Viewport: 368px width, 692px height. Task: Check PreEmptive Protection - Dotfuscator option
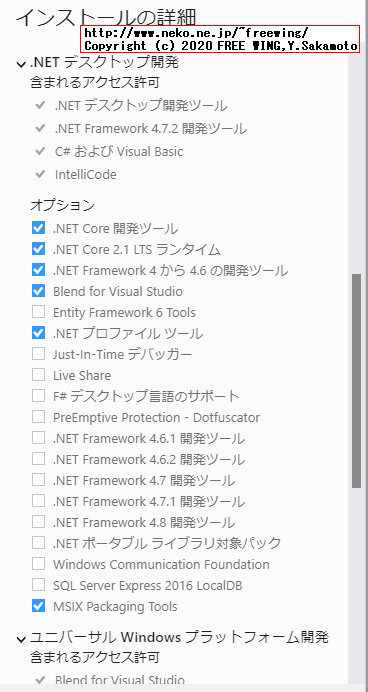pos(38,417)
